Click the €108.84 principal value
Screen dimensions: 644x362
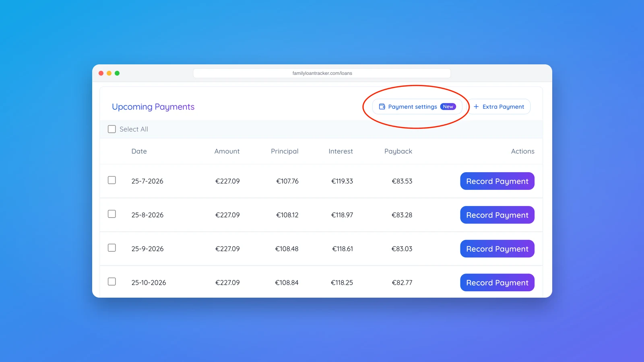click(x=287, y=282)
